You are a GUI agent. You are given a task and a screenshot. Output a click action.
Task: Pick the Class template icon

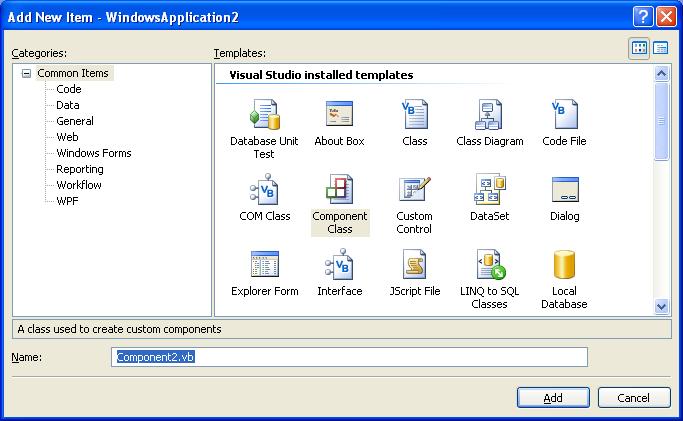pos(415,115)
